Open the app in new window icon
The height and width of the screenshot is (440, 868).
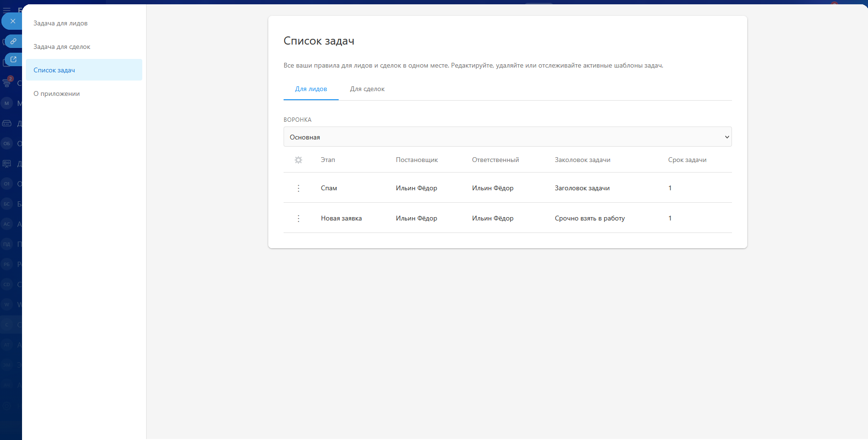13,60
